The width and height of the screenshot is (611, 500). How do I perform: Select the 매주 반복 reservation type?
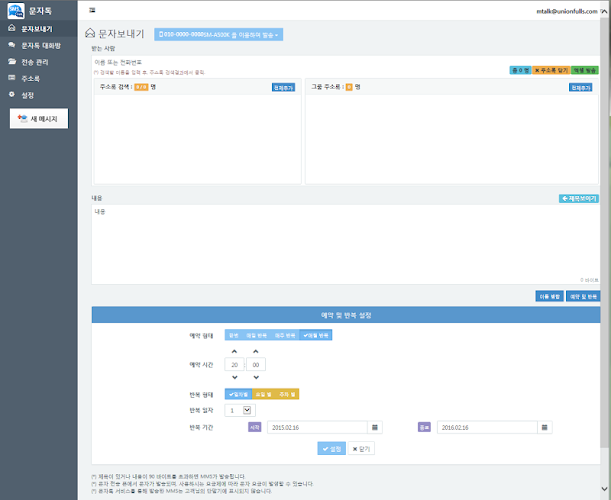pyautogui.click(x=285, y=335)
